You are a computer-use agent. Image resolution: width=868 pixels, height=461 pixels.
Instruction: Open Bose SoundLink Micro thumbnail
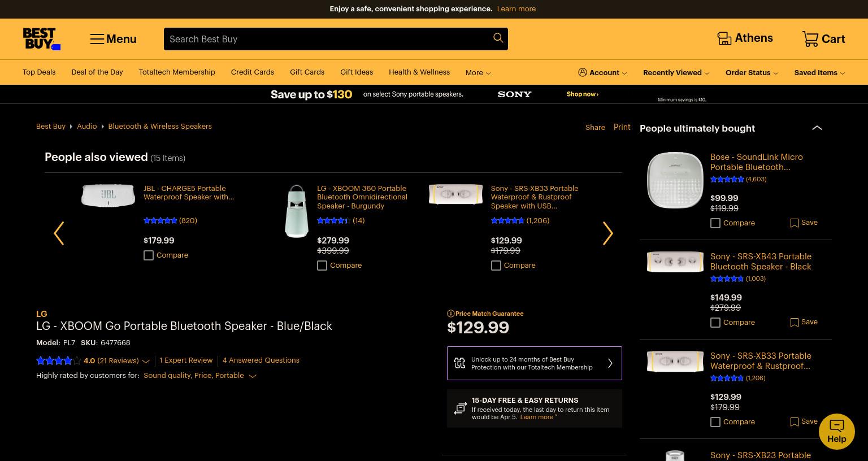coord(675,180)
